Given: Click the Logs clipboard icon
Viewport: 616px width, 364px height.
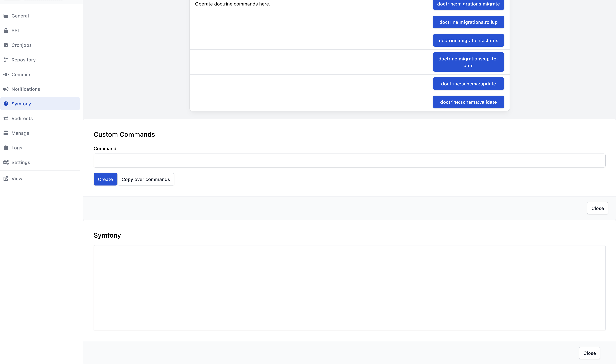Looking at the screenshot, I should click(6, 148).
